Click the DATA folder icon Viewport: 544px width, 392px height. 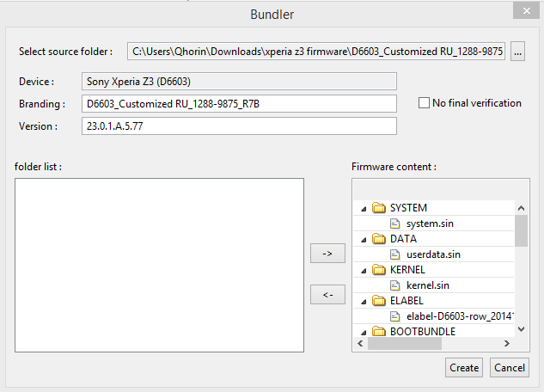pyautogui.click(x=378, y=239)
